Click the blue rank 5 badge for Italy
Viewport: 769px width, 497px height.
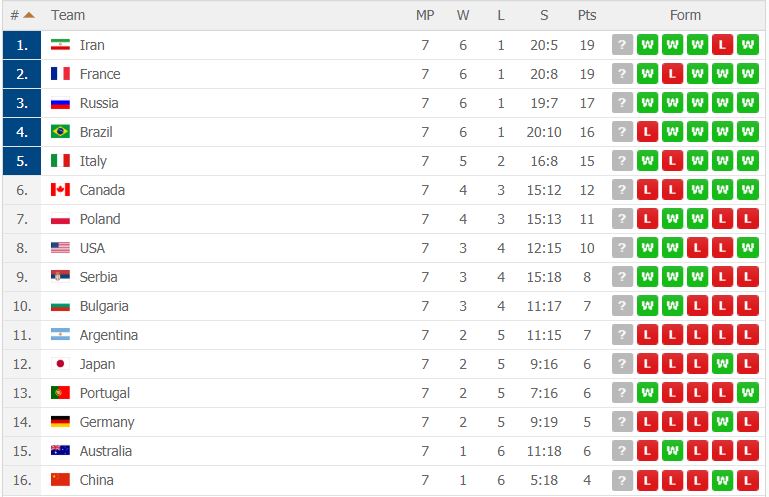pyautogui.click(x=22, y=161)
